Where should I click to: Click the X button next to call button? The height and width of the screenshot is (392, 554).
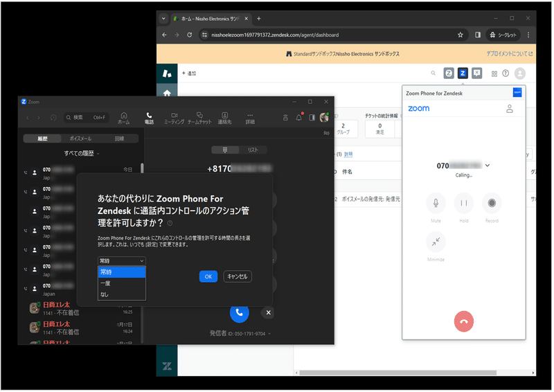(269, 313)
